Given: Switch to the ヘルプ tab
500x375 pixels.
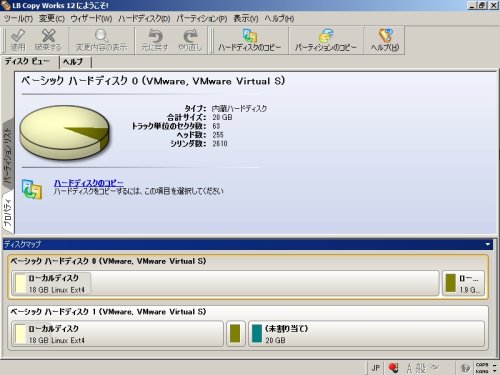Looking at the screenshot, I should pyautogui.click(x=73, y=62).
